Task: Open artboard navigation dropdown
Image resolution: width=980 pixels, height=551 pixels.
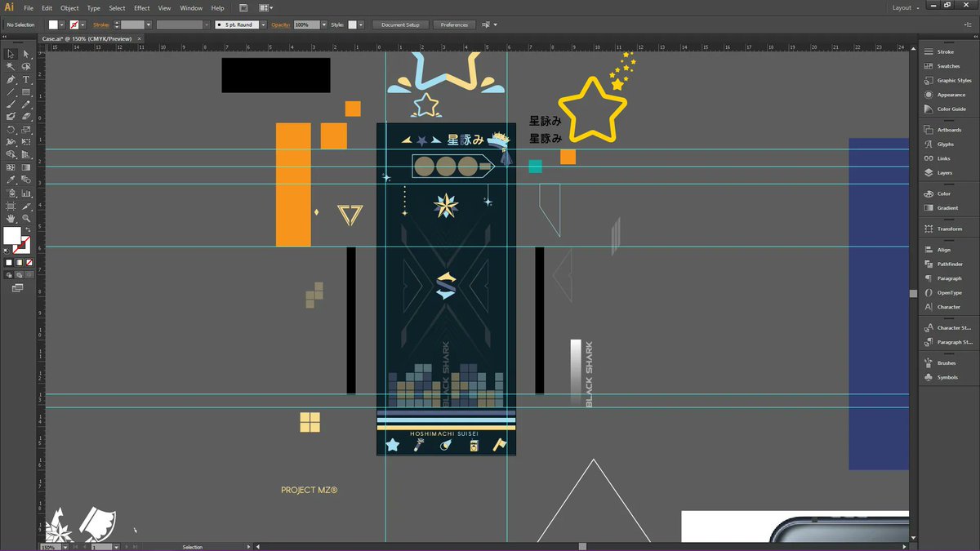Action: pos(116,547)
